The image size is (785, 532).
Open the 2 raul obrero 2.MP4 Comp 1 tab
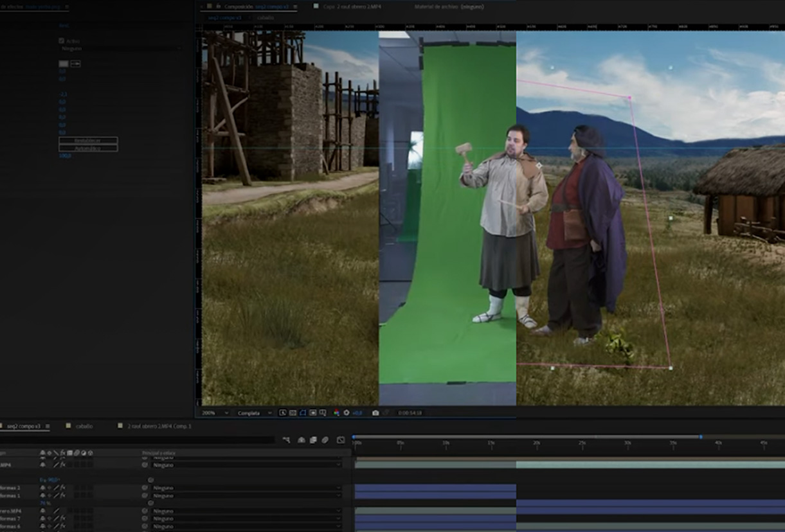pyautogui.click(x=159, y=426)
